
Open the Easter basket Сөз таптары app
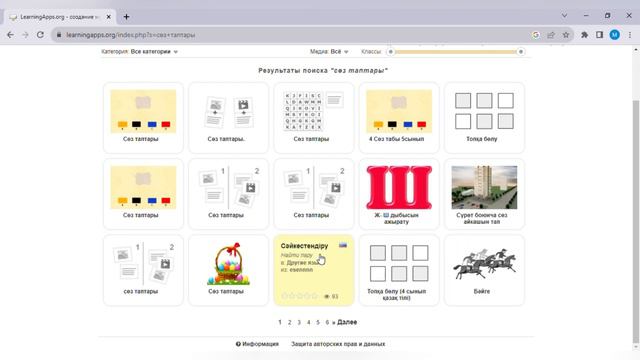pos(228,270)
